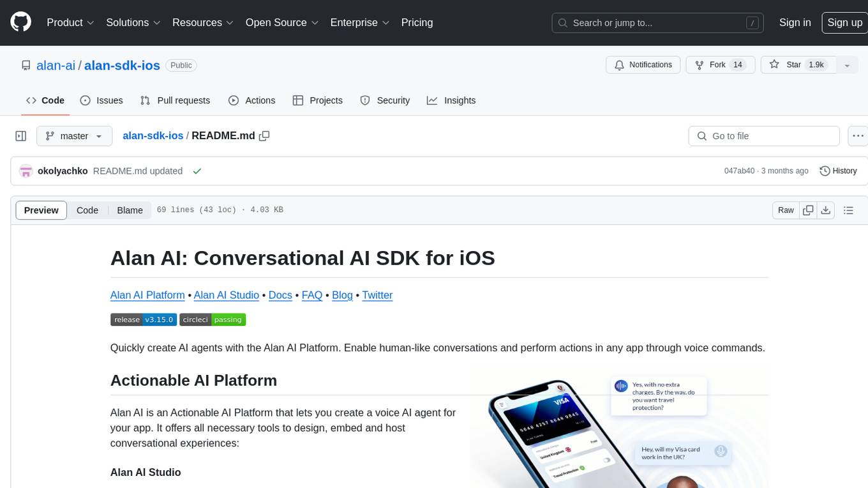The width and height of the screenshot is (868, 488).
Task: Click the Projects table icon
Action: click(x=297, y=100)
